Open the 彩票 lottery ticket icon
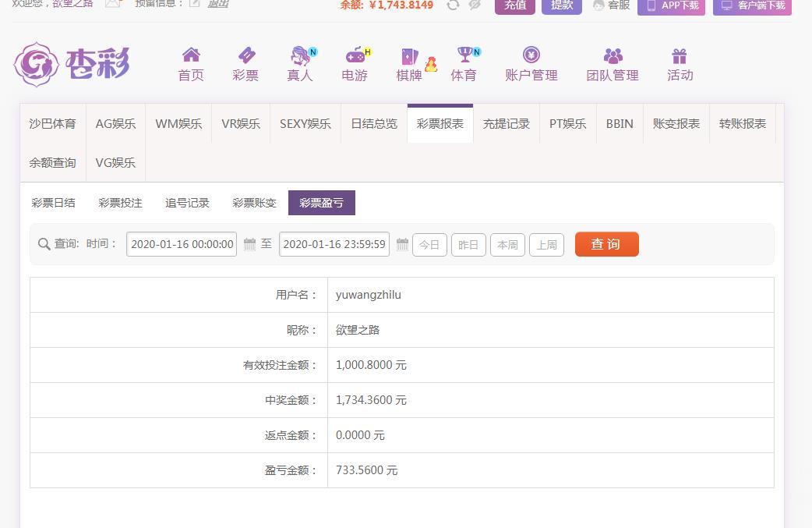This screenshot has width=812, height=528. 245,55
